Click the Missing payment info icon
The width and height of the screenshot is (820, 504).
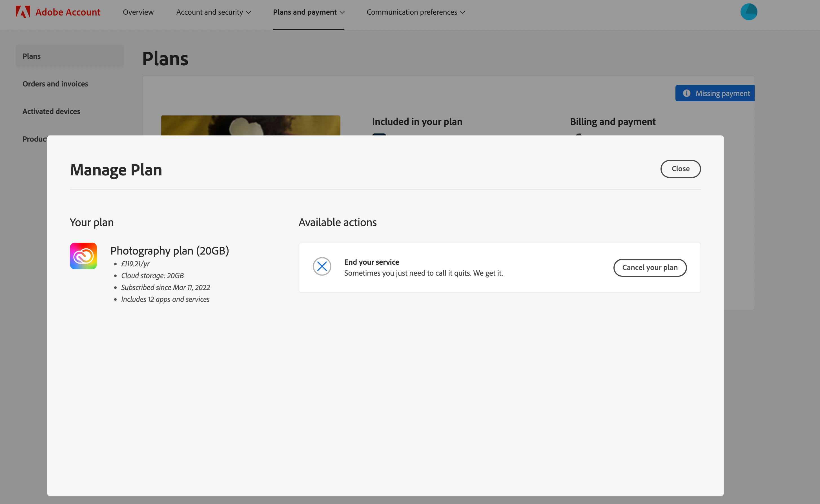click(x=686, y=93)
